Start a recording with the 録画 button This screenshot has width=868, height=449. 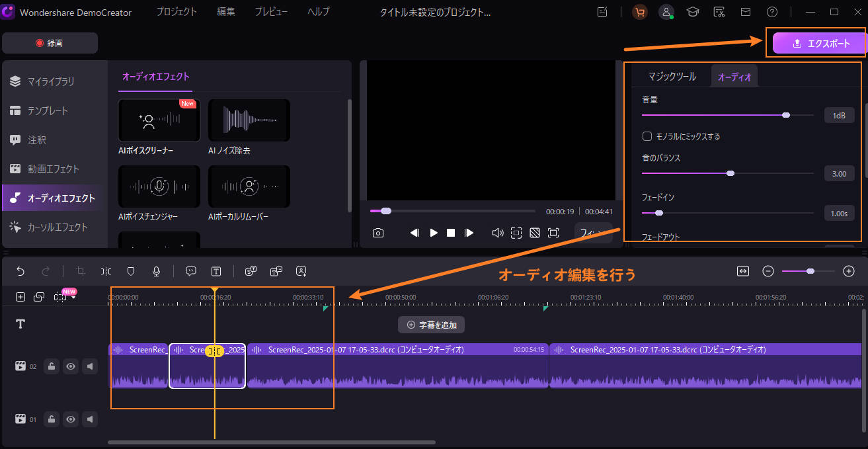[50, 43]
